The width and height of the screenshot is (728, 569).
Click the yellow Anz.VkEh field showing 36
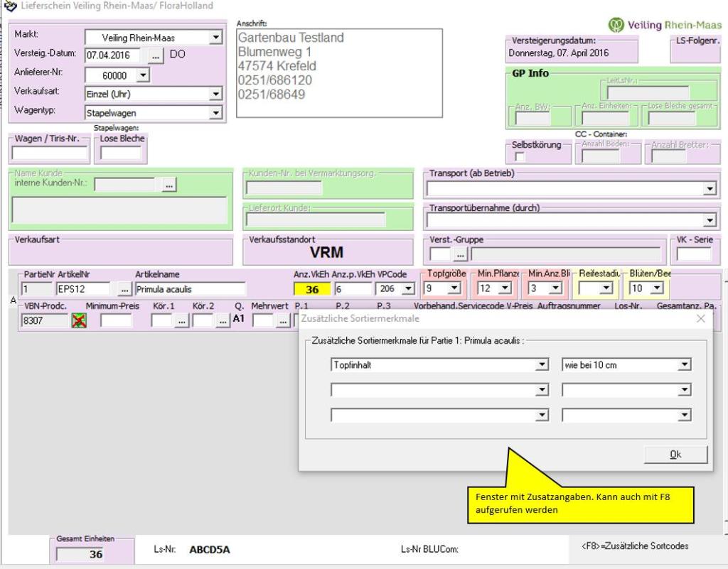(x=312, y=289)
